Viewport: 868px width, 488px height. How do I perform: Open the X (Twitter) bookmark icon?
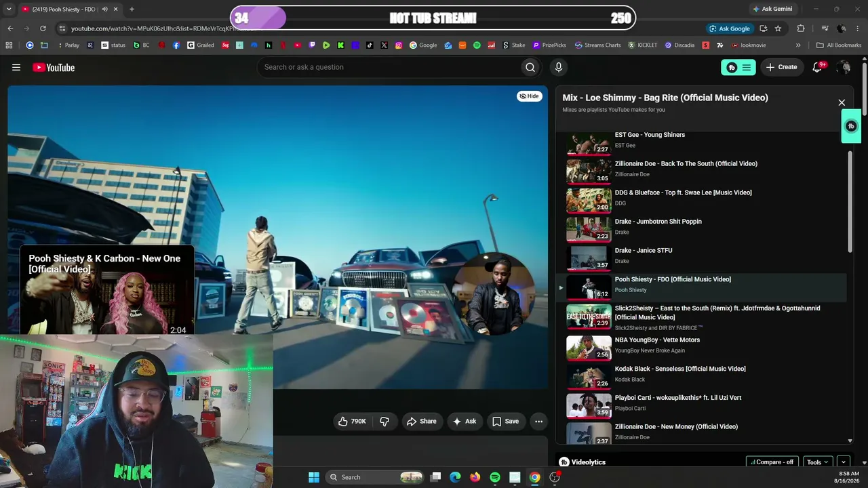(384, 45)
